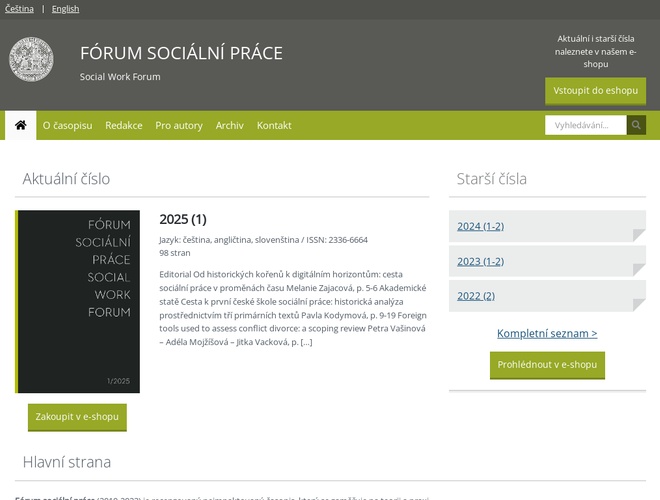Open the 2024 (1-2) older issue
The image size is (660, 500).
click(x=480, y=226)
